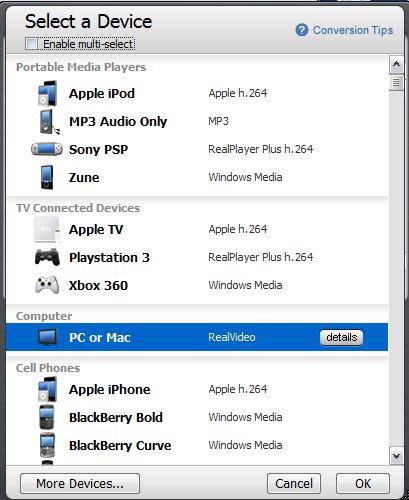Viewport: 409px width, 500px height.
Task: Enable multi-select checkbox
Action: [32, 44]
